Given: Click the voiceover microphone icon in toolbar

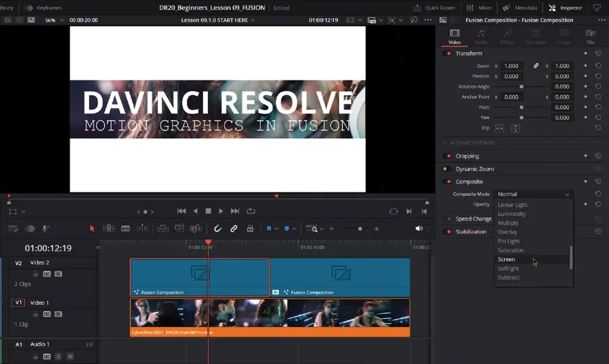Looking at the screenshot, I should 45,229.
